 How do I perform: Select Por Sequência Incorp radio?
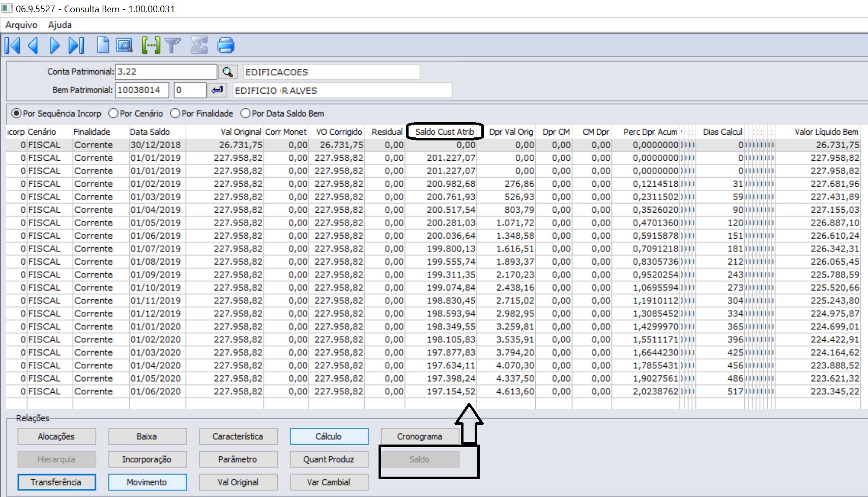click(56, 113)
